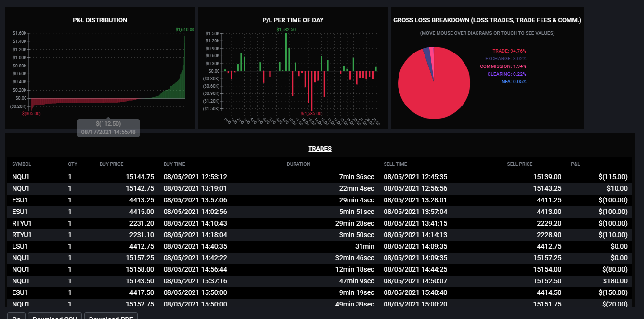Select duration 47min 9sec cell
The image size is (644, 319).
tap(357, 281)
